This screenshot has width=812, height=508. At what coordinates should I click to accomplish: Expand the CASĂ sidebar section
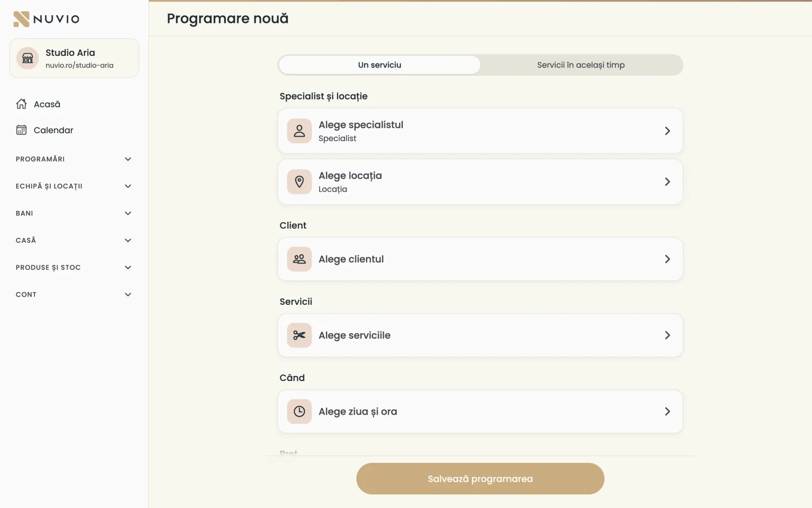pyautogui.click(x=74, y=240)
